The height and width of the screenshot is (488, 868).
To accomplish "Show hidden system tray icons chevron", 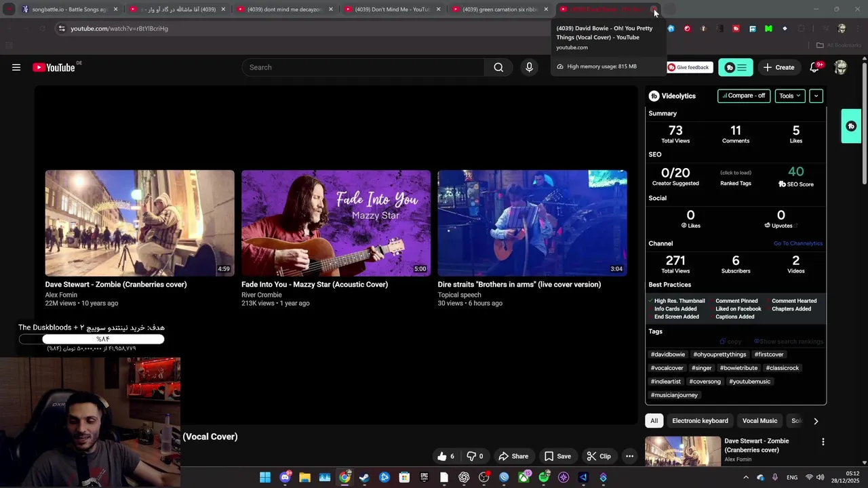I will point(746,477).
